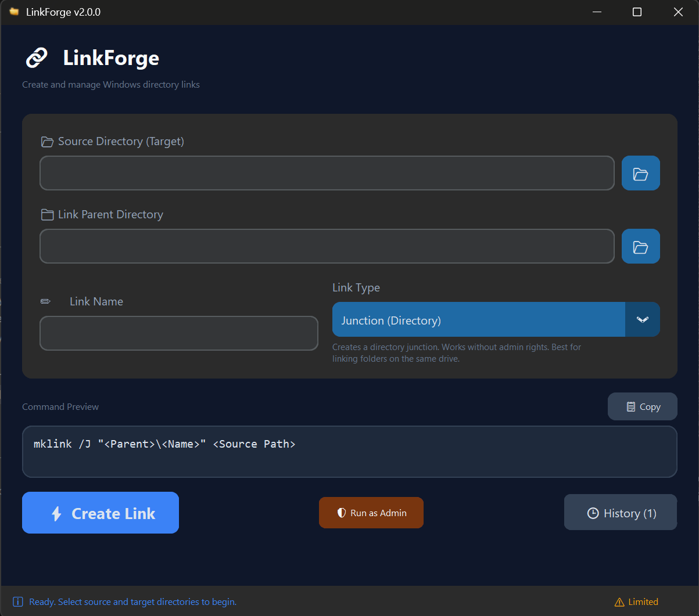Screen dimensions: 699x616
Task: Select the Junction (Directory) combo box
Action: 496,319
